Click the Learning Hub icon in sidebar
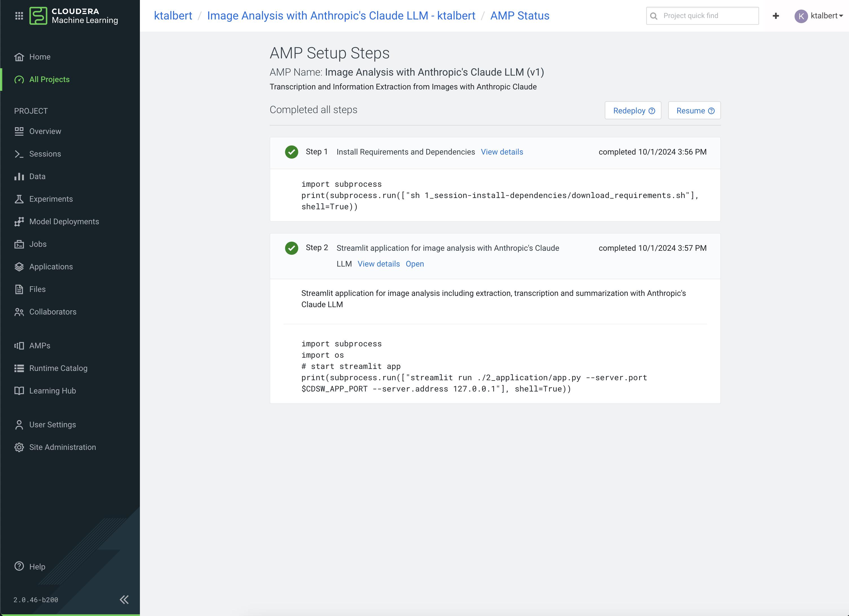 click(19, 391)
